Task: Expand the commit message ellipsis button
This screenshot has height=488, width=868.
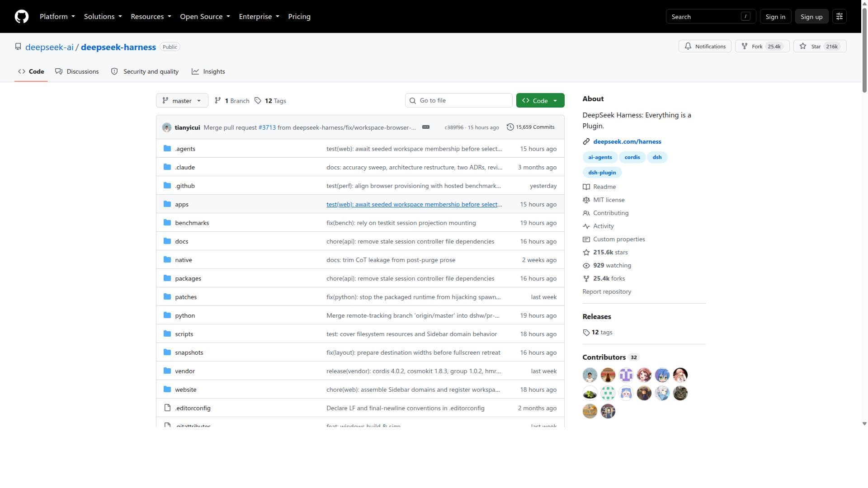Action: pos(426,127)
